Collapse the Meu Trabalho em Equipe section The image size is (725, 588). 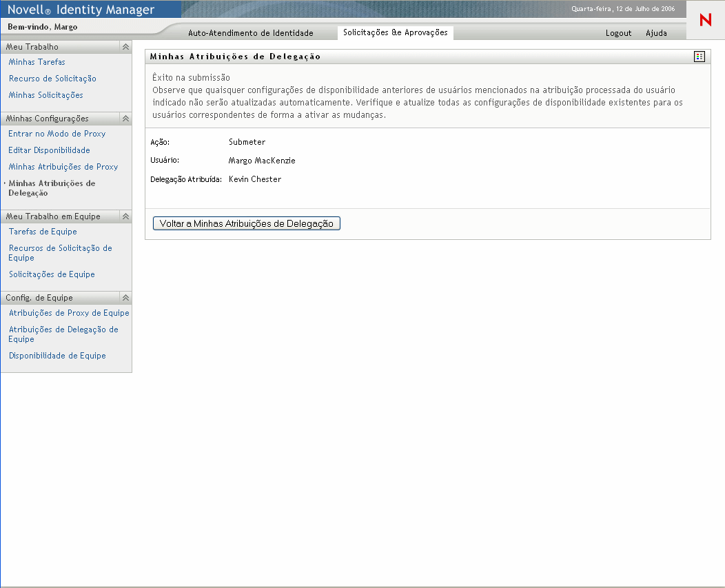pyautogui.click(x=125, y=216)
